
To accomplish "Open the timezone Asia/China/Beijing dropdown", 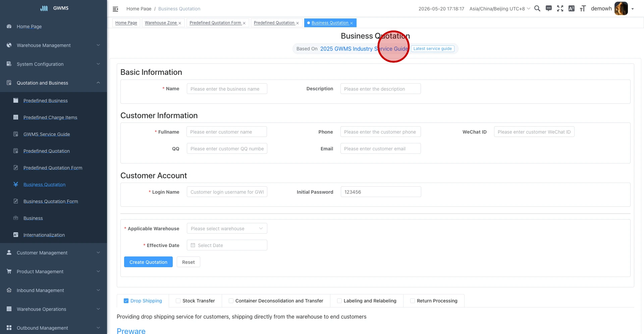I will click(x=500, y=9).
